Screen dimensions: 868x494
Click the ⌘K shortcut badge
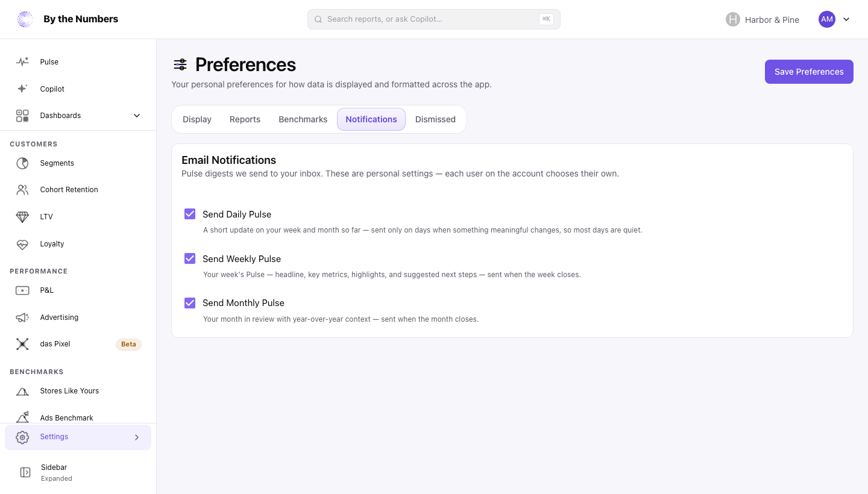(x=546, y=19)
